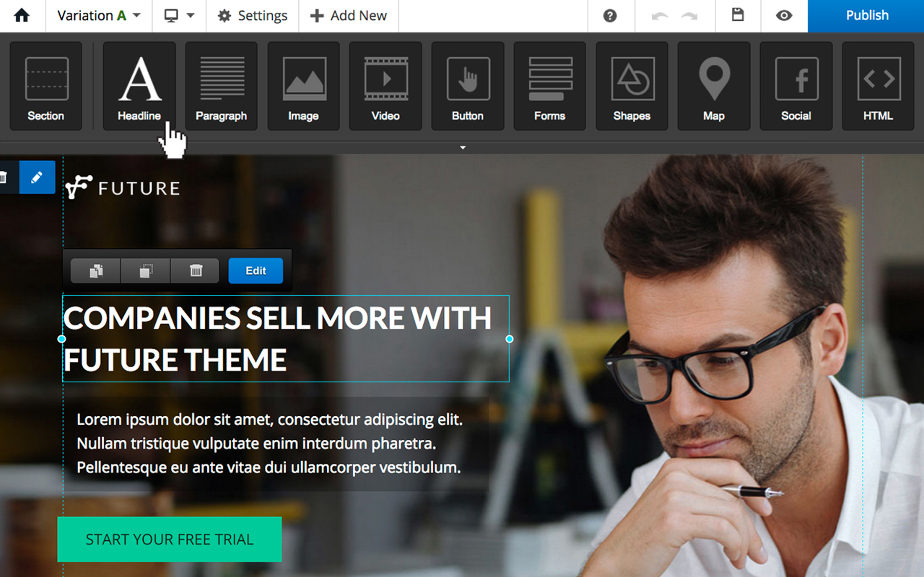The height and width of the screenshot is (577, 924).
Task: Insert the Social widget
Action: coord(796,86)
